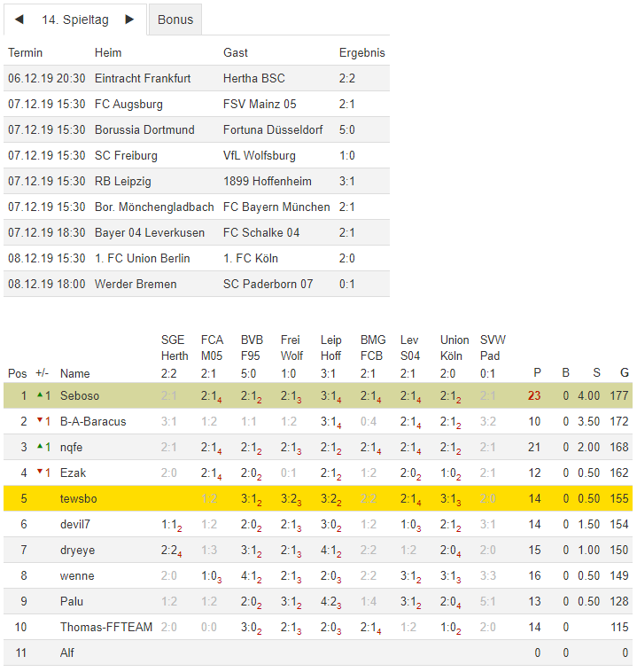This screenshot has width=637, height=672.
Task: Select the 14. Spieltag tab label
Action: point(74,20)
